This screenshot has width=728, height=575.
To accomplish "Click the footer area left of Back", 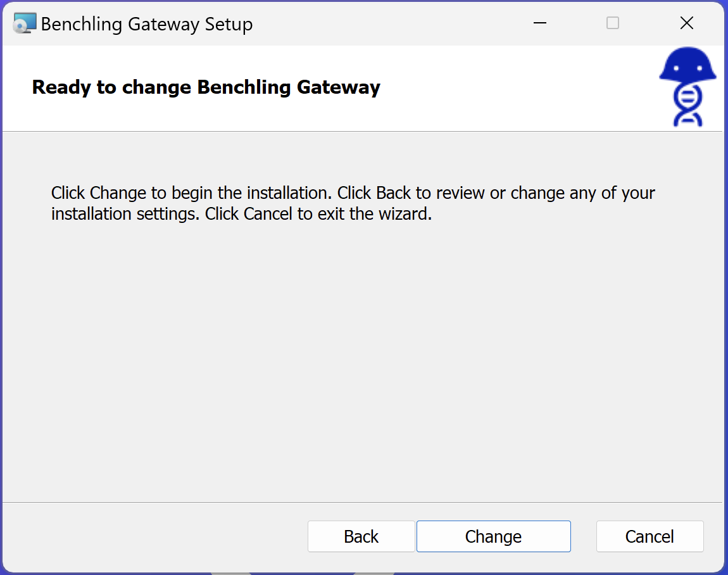I will tap(152, 536).
